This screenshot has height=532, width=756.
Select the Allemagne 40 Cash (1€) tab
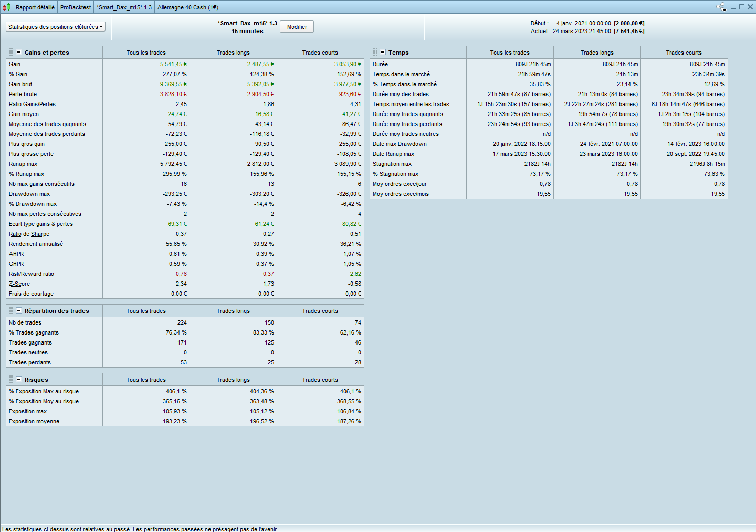point(188,7)
